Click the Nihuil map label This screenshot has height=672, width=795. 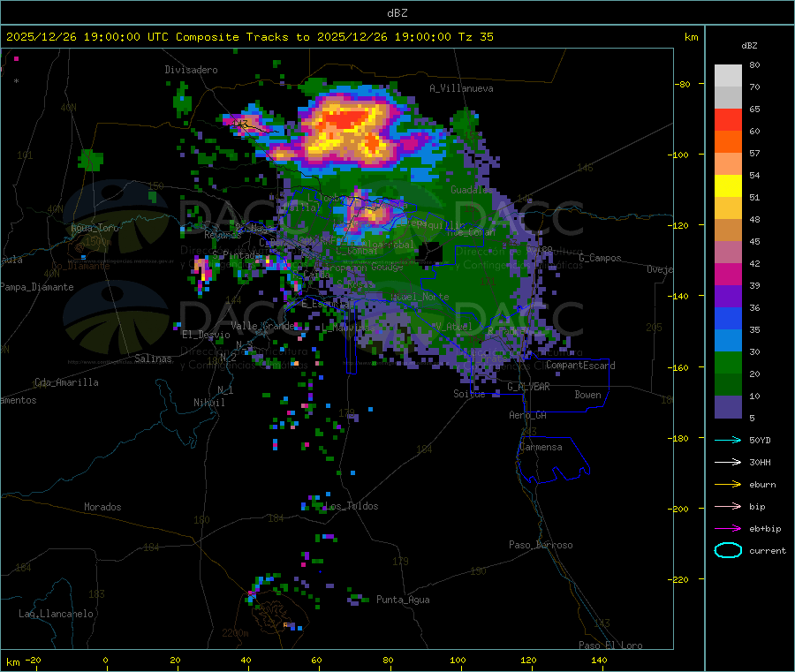[x=208, y=403]
